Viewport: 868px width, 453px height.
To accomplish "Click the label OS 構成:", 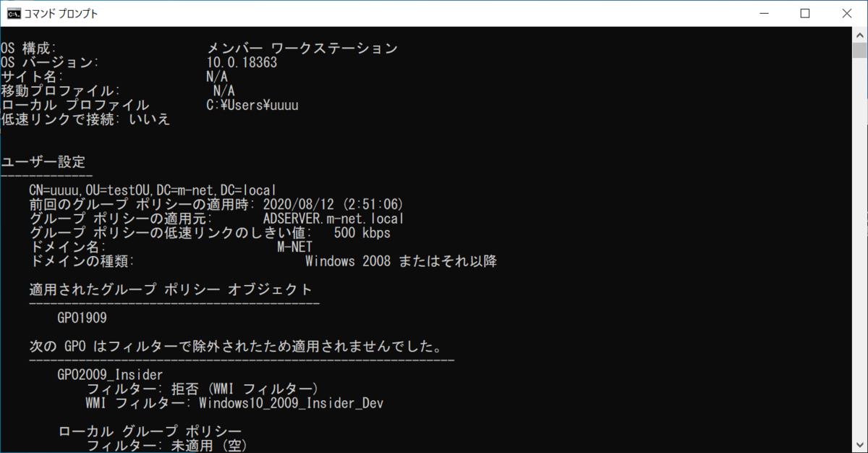I will [29, 48].
